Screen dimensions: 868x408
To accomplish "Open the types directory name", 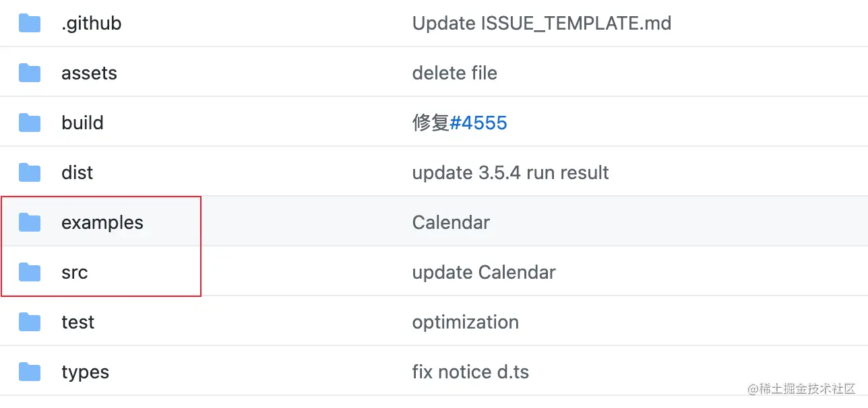I will 85,372.
